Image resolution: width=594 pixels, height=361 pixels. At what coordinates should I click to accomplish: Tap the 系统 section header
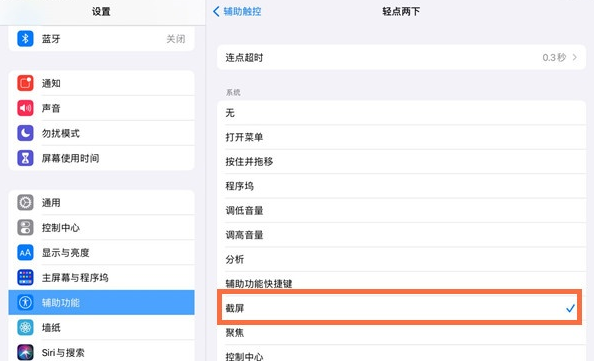point(233,92)
